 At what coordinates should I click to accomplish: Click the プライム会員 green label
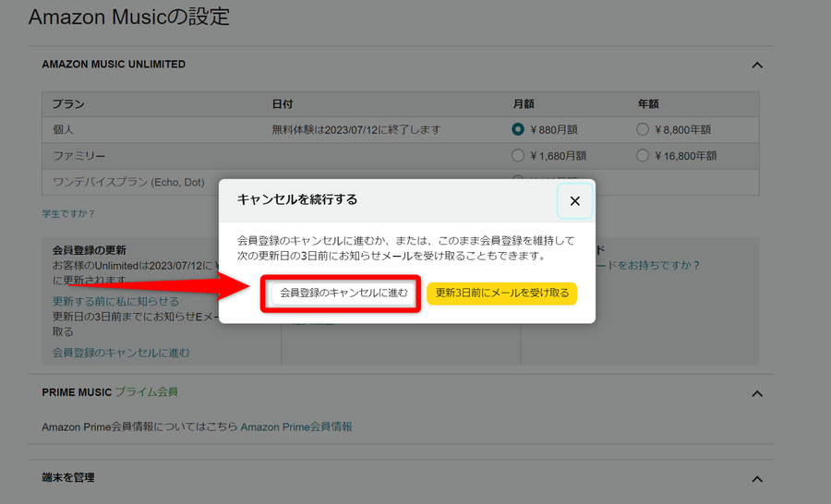pyautogui.click(x=146, y=392)
